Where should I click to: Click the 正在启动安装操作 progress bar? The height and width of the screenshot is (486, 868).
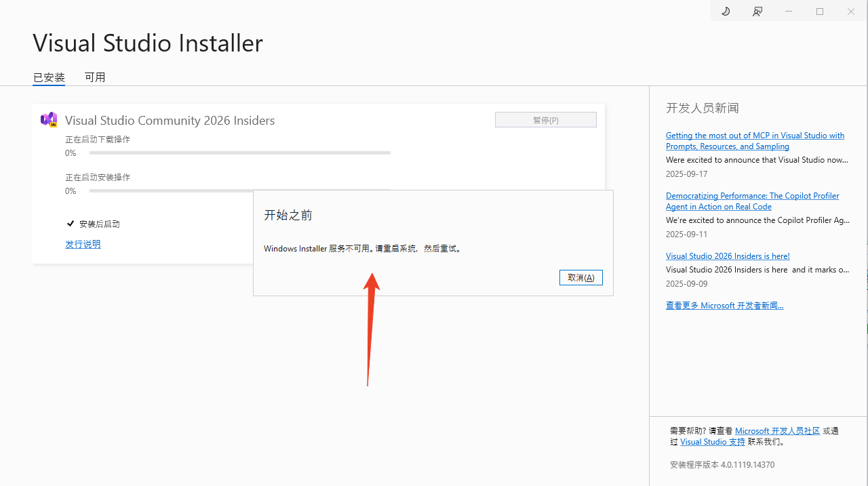240,190
